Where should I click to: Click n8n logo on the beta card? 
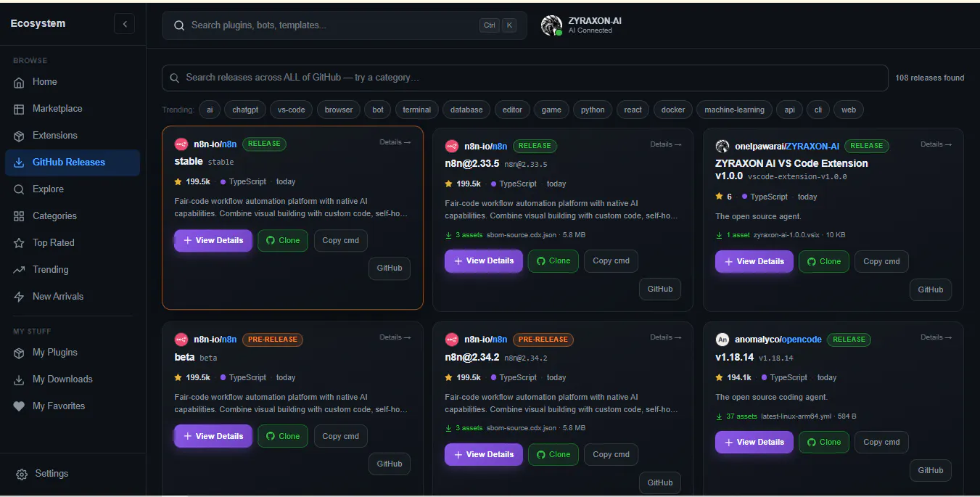coord(181,339)
